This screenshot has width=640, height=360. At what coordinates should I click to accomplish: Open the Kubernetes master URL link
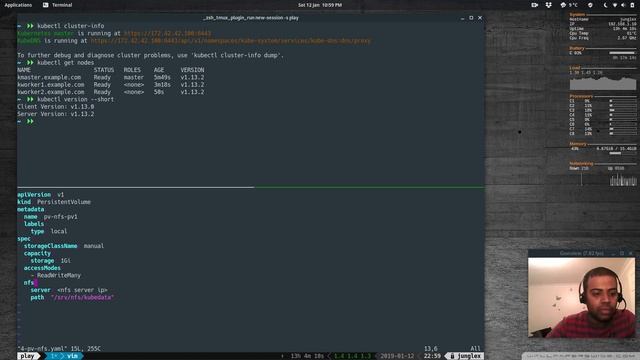point(167,33)
